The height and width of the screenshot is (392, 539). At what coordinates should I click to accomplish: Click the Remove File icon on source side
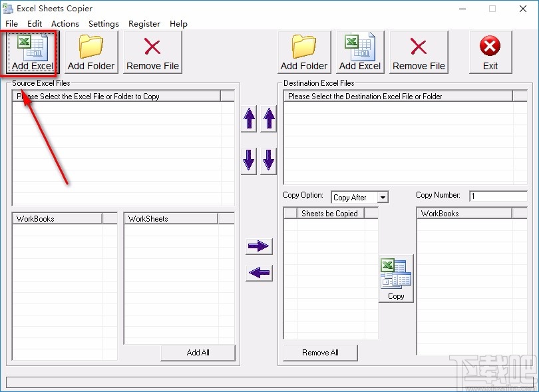point(152,52)
